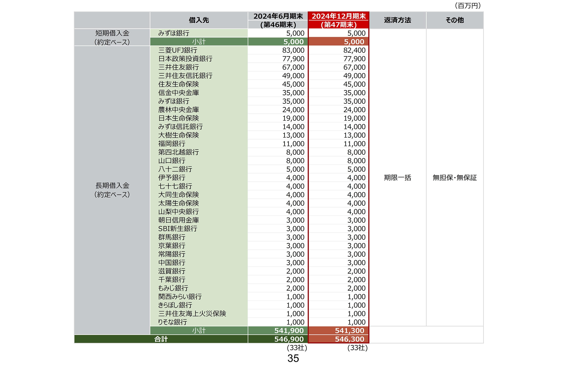This screenshot has width=588, height=367.
Task: Click the 七十七銀行 lender name
Action: (175, 186)
